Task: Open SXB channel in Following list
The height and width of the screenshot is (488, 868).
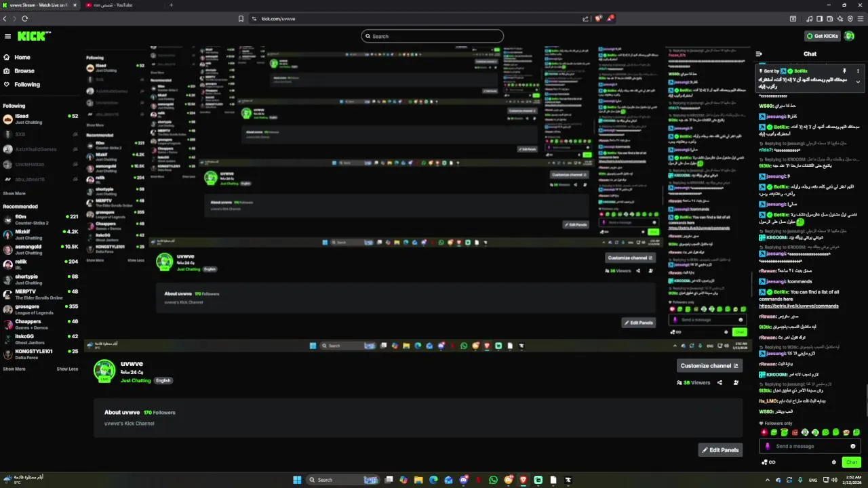Action: 41,134
